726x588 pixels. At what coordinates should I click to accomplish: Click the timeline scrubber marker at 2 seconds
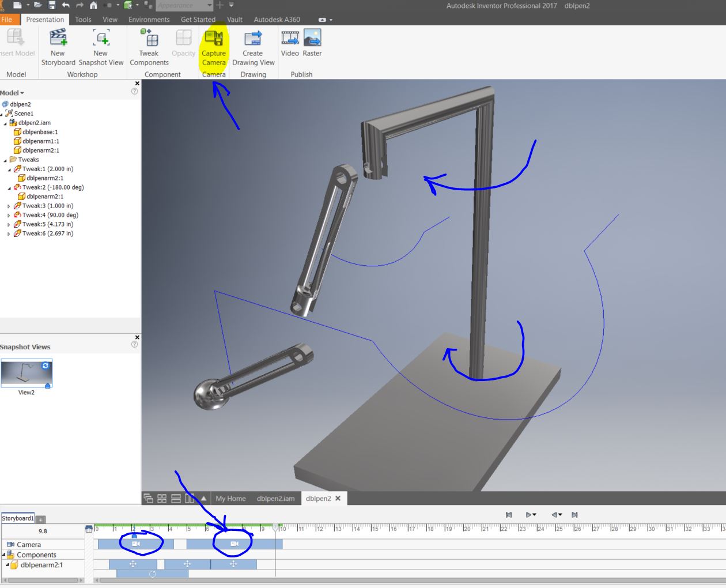[134, 535]
